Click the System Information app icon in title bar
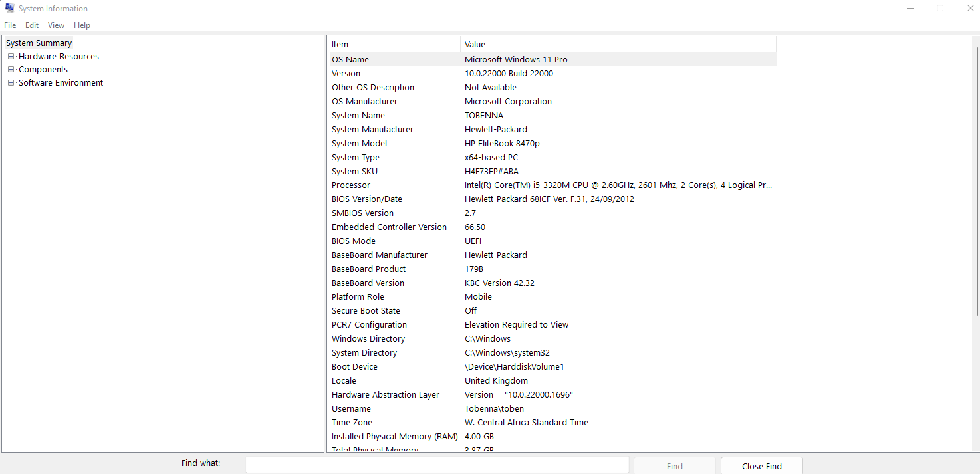 (x=9, y=9)
